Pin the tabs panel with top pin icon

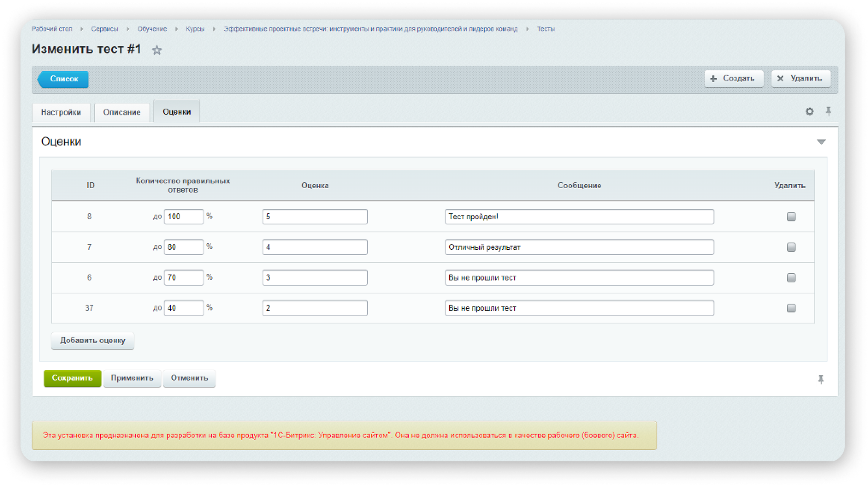(x=829, y=112)
